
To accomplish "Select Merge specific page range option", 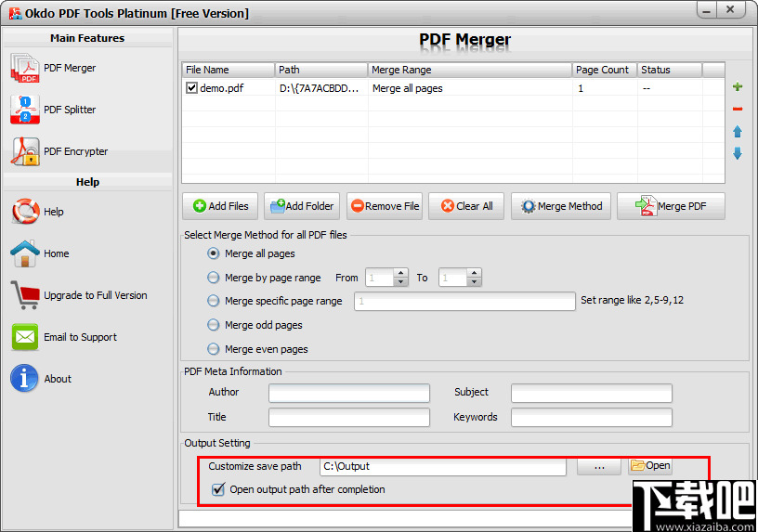I will point(214,301).
